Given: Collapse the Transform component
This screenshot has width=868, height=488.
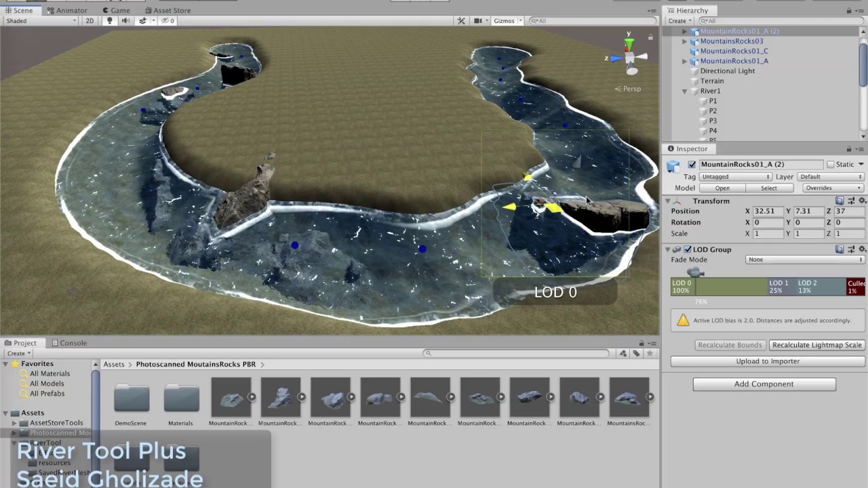Looking at the screenshot, I should pyautogui.click(x=667, y=201).
